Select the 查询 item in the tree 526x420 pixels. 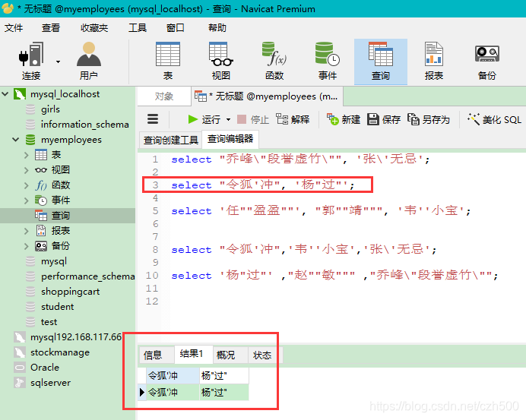[60, 216]
